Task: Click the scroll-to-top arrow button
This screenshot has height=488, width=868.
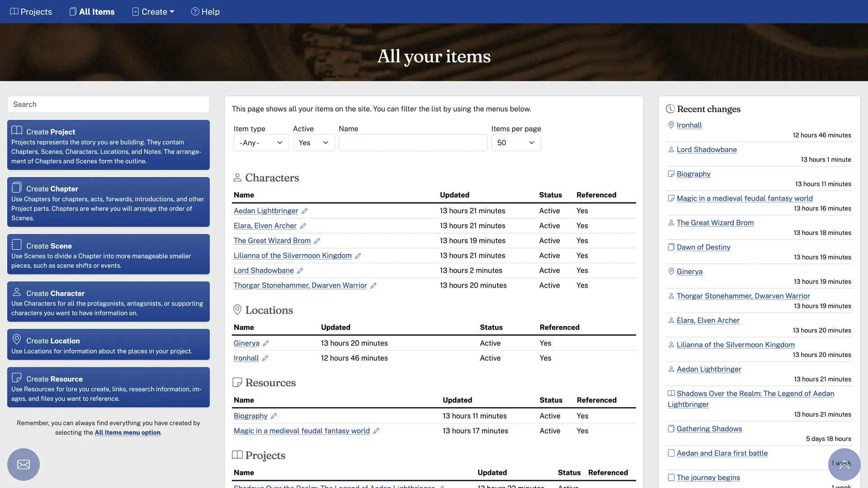Action: coord(844,465)
